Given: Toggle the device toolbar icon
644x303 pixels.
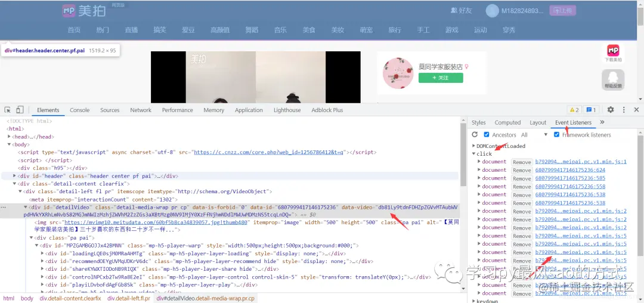Looking at the screenshot, I should click(x=20, y=110).
